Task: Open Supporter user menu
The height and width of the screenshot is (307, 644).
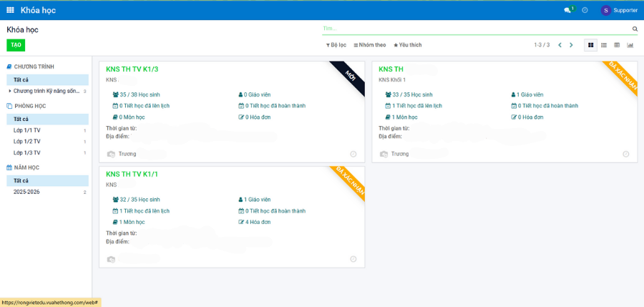Action: (x=619, y=10)
